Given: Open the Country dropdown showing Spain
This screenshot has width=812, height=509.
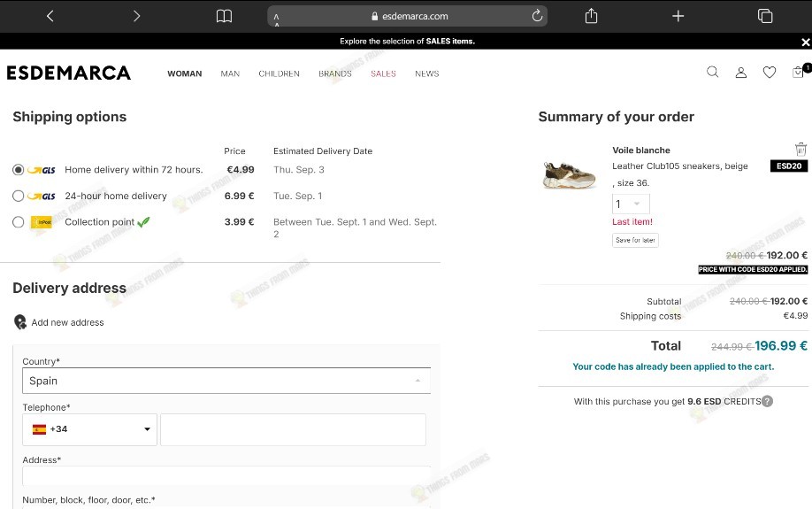Looking at the screenshot, I should point(226,381).
